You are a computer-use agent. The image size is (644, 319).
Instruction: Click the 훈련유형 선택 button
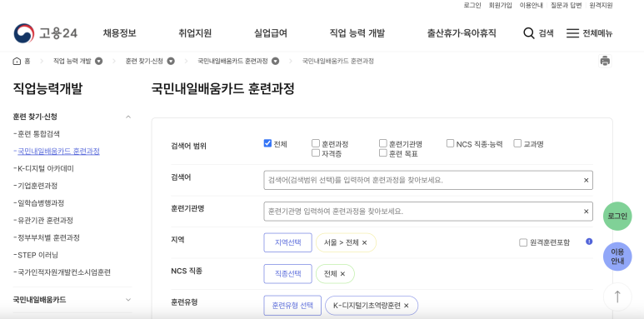pyautogui.click(x=292, y=306)
